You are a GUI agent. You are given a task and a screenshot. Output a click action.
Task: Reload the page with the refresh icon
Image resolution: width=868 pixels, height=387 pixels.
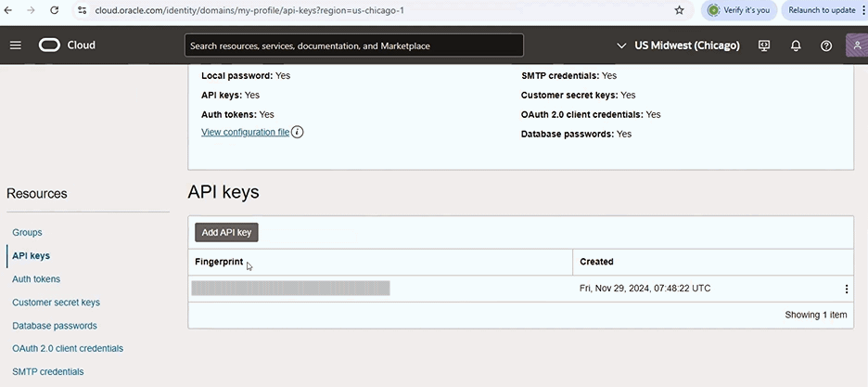click(54, 10)
